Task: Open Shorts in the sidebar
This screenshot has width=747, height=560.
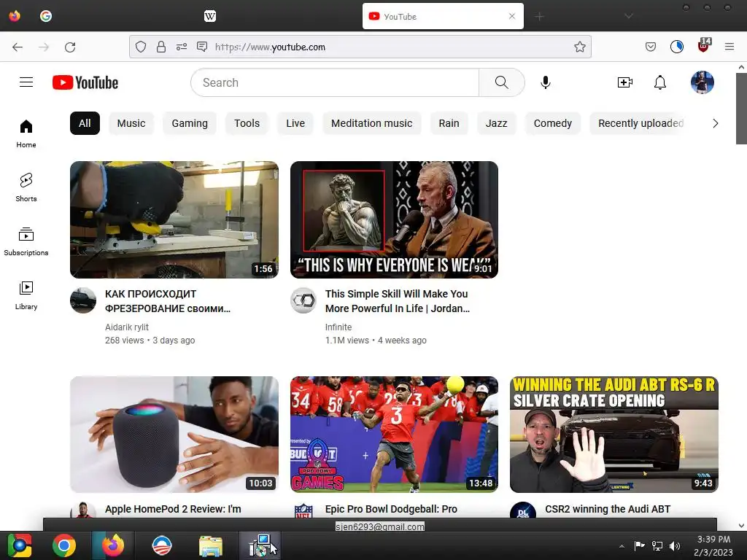Action: coord(26,187)
